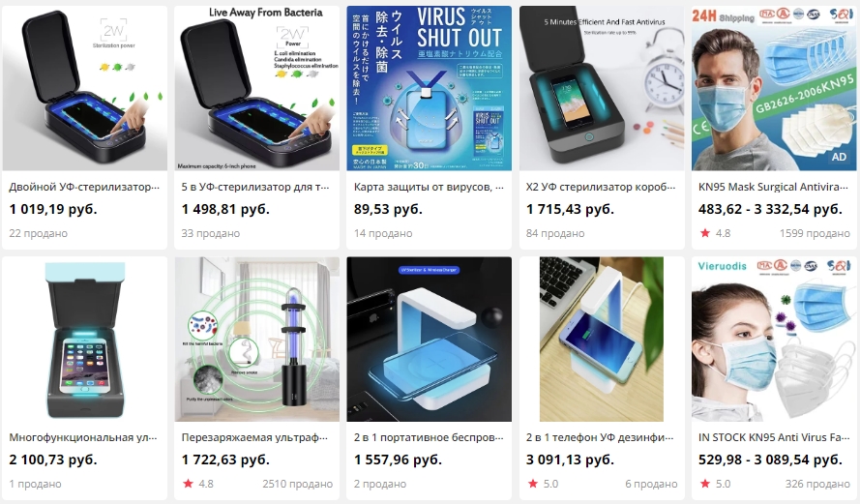Click the IN STOCK KN95 Anti Virus Fa... link
This screenshot has height=504, width=860.
[773, 437]
